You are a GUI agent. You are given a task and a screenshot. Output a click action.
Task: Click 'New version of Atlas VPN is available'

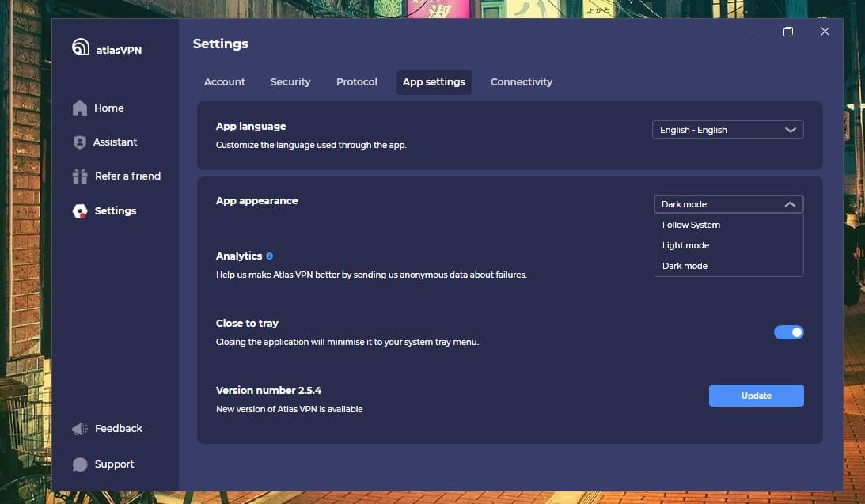point(289,409)
